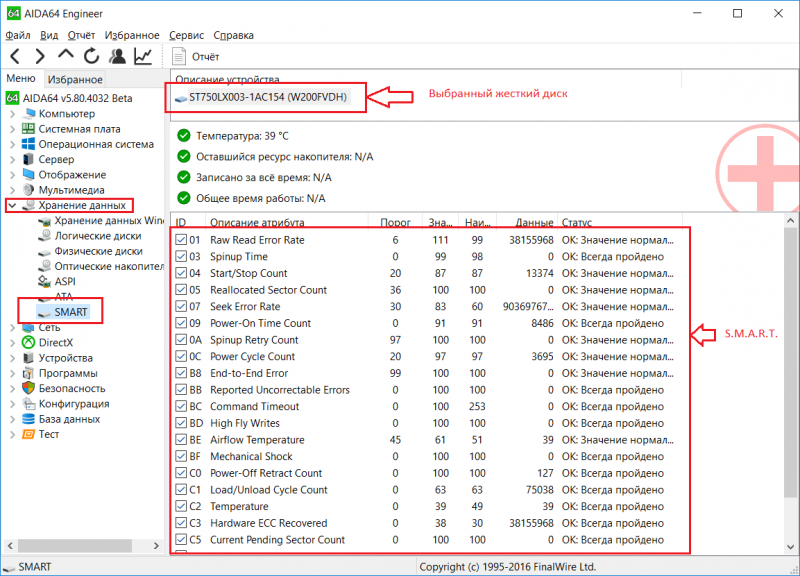Image resolution: width=800 pixels, height=576 pixels.
Task: Open the Справка menu
Action: pos(233,35)
